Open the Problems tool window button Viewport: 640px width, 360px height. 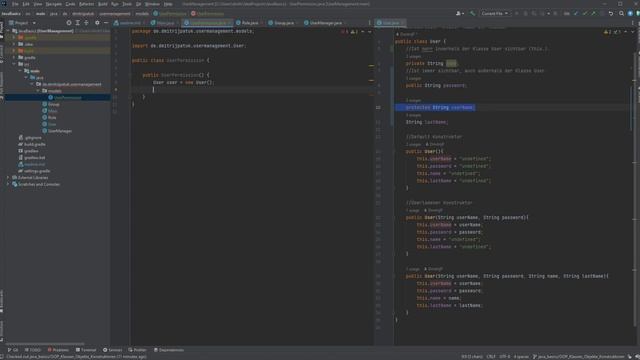(58, 350)
